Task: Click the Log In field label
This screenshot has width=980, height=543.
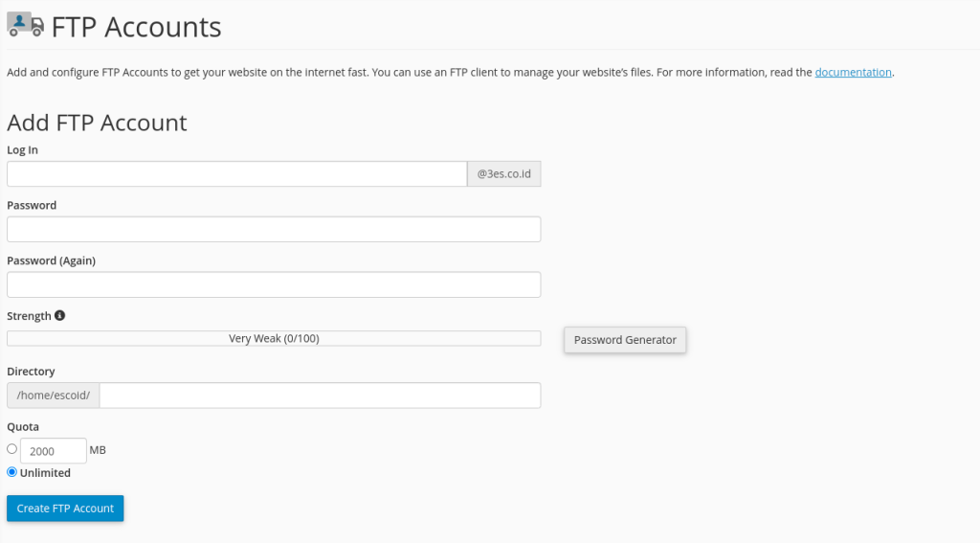Action: click(23, 150)
